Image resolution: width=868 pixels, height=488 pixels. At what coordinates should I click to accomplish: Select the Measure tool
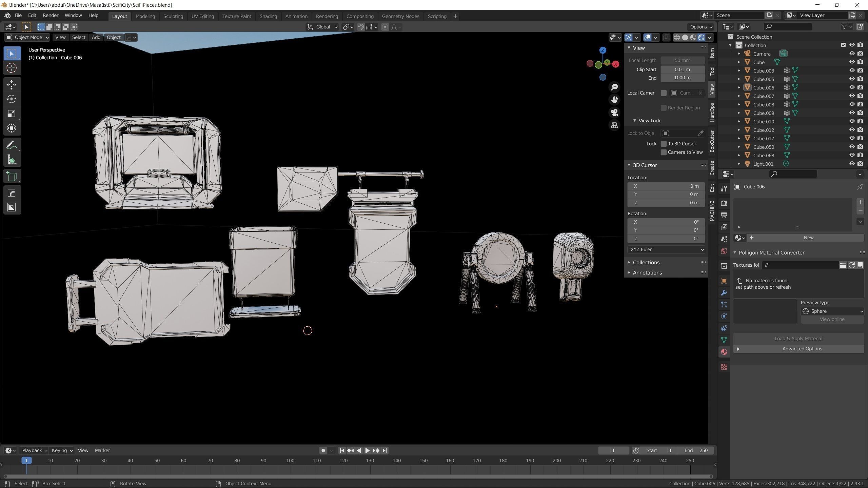(12, 160)
